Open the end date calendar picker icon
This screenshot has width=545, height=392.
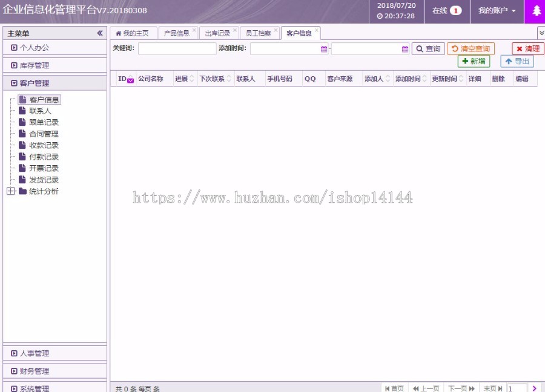click(405, 49)
